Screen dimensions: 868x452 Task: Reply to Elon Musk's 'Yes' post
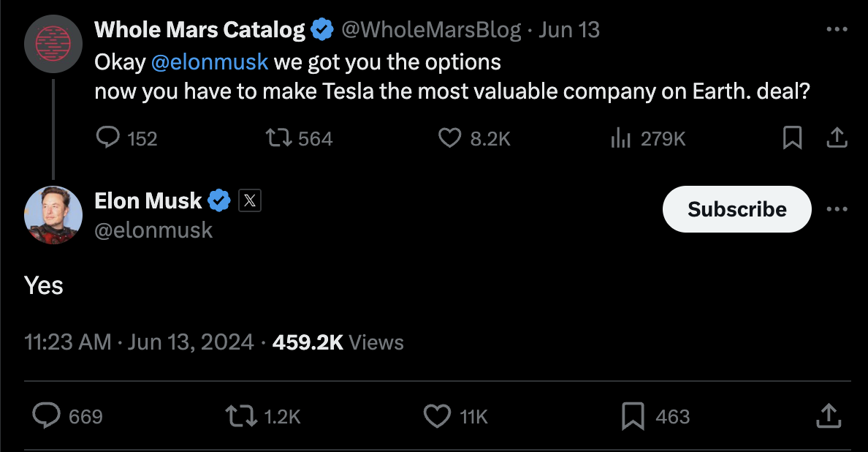coord(47,416)
